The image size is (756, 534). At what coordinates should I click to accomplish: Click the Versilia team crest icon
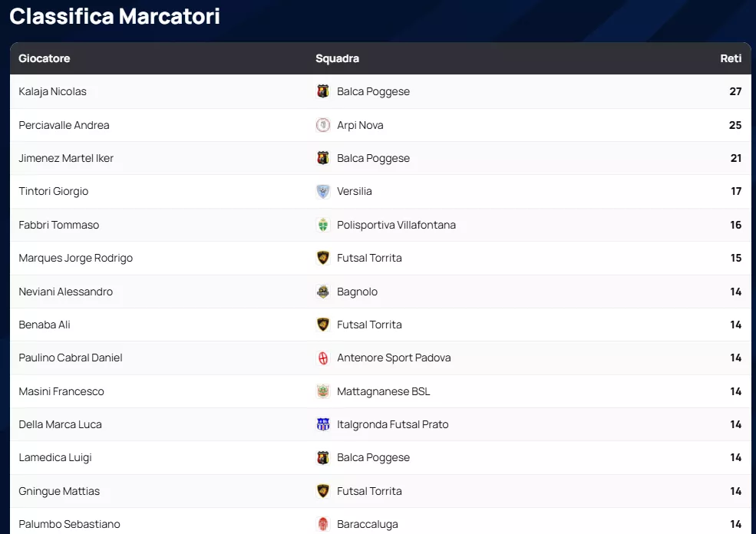point(323,191)
